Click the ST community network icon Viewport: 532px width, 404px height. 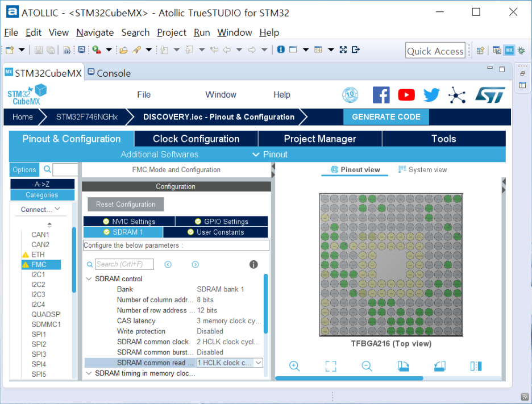[456, 95]
